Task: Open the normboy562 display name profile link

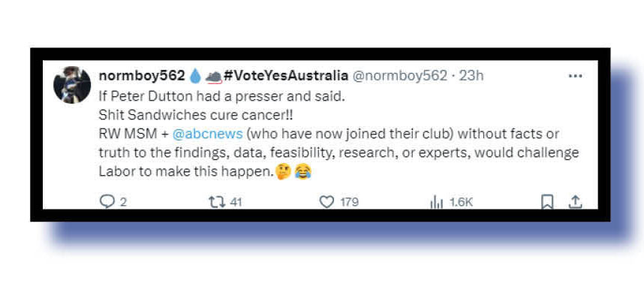Action: 142,76
